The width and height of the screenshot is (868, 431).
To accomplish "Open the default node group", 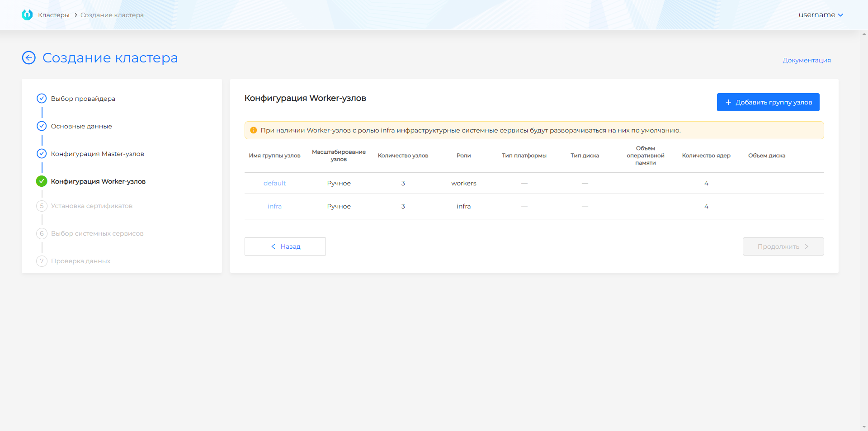I will pyautogui.click(x=274, y=183).
